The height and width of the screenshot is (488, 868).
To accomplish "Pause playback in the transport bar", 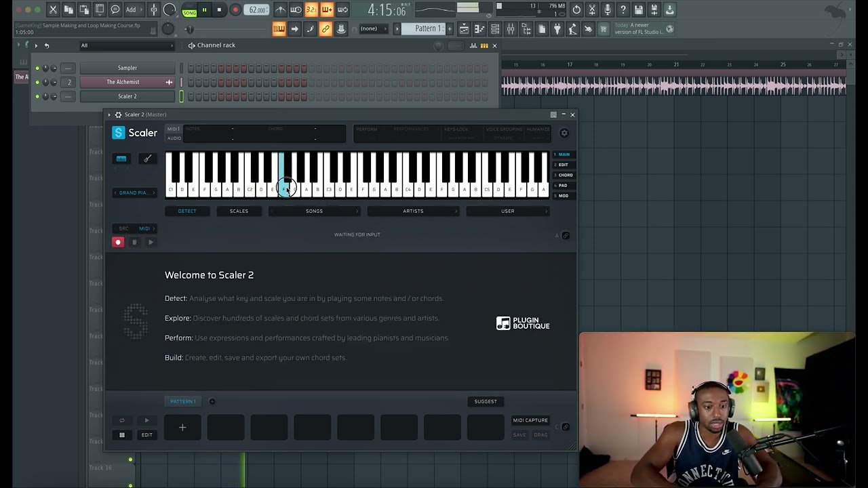I will [204, 10].
